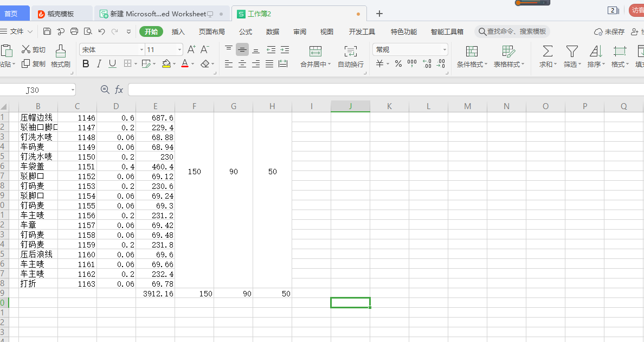644x342 pixels.
Task: Click the percent style icon
Action: (x=398, y=64)
